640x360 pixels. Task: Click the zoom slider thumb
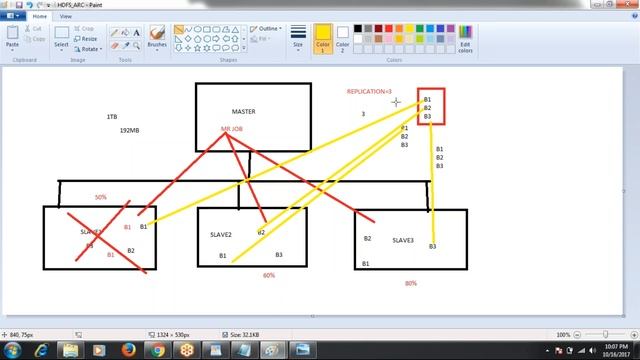[606, 334]
